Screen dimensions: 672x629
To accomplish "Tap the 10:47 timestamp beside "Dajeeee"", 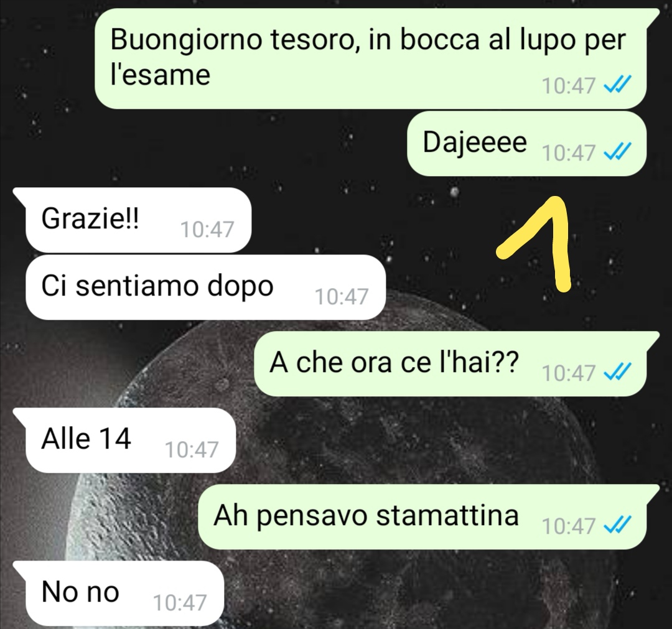I will point(569,153).
